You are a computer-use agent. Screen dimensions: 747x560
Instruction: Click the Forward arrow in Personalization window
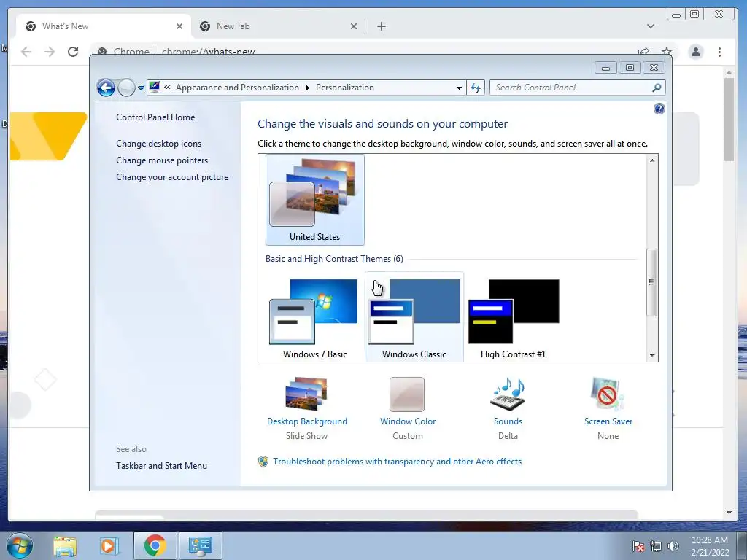pyautogui.click(x=126, y=87)
